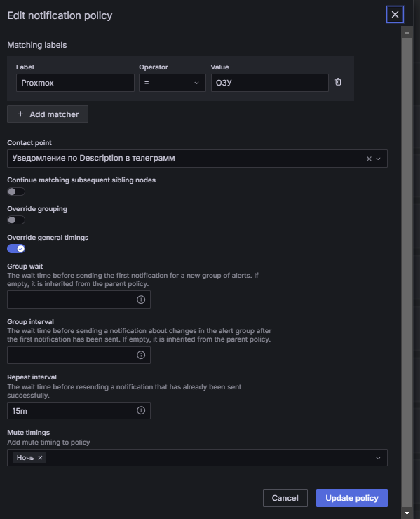Click the Repeat interval field with 15m
The height and width of the screenshot is (519, 420).
[79, 411]
